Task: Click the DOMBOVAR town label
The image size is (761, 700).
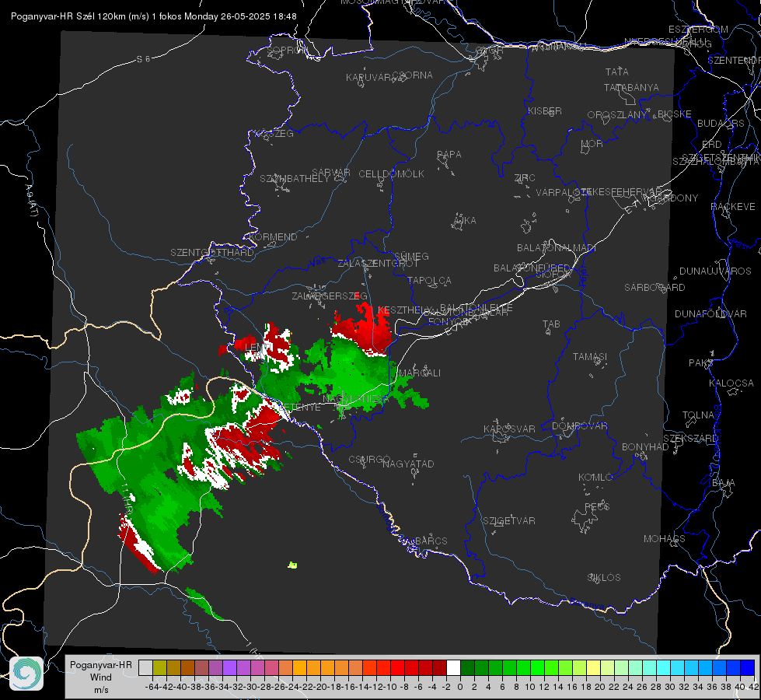Action: 579,426
